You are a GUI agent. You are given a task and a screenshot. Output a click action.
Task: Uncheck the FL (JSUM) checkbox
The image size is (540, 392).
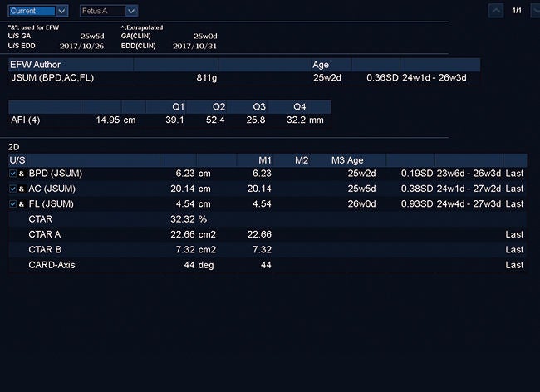pyautogui.click(x=12, y=204)
